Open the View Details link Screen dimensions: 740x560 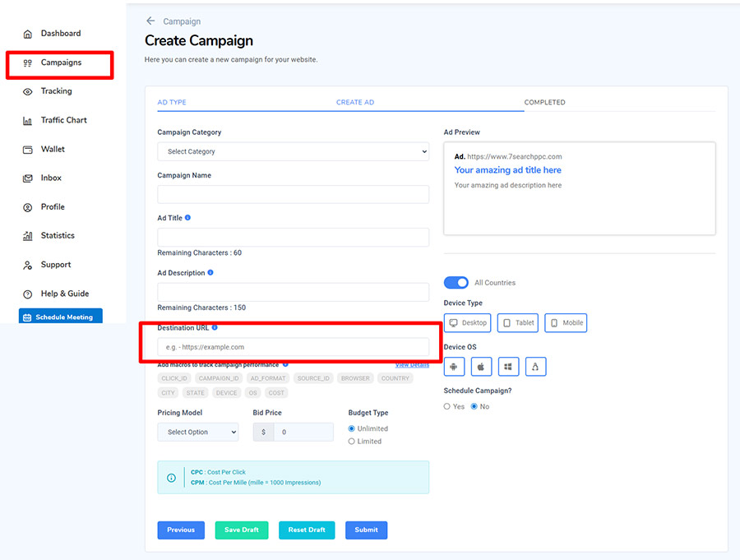tap(412, 364)
